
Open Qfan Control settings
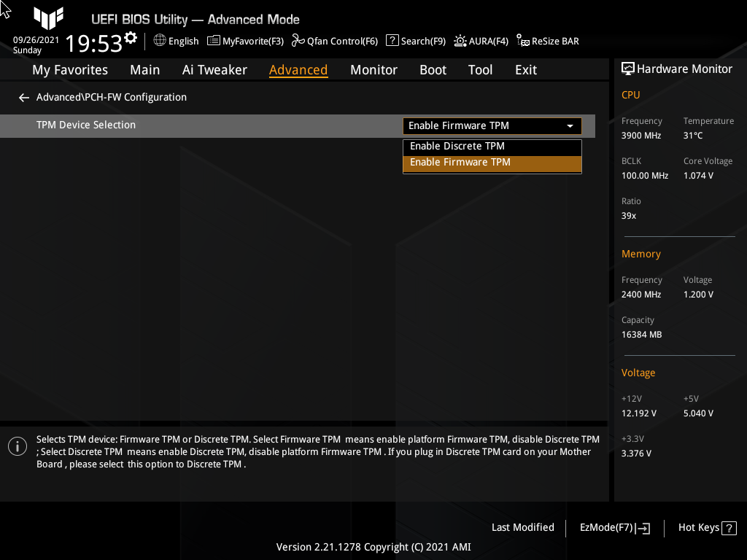(x=334, y=41)
